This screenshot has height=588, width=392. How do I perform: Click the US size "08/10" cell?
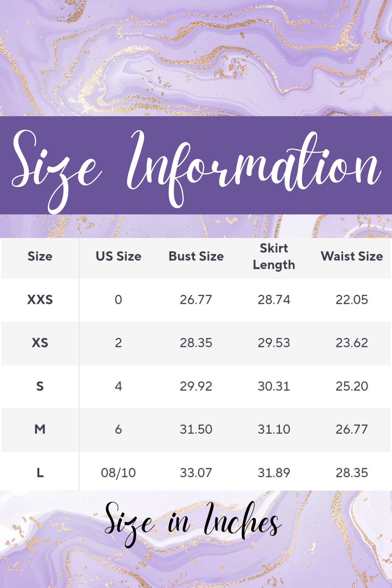118,473
